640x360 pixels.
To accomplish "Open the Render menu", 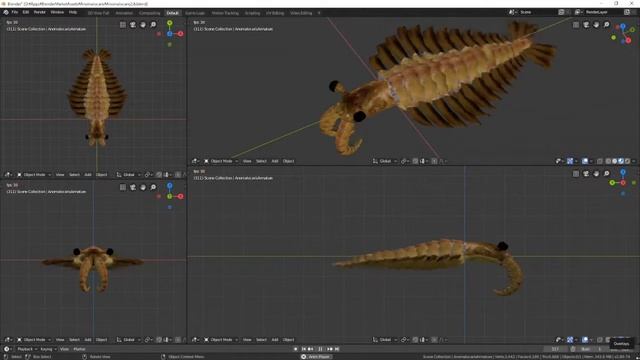I will pos(40,12).
